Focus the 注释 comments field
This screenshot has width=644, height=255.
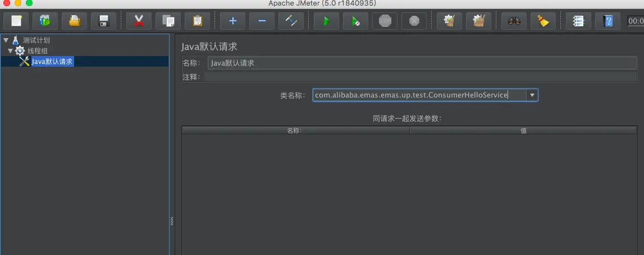click(421, 77)
